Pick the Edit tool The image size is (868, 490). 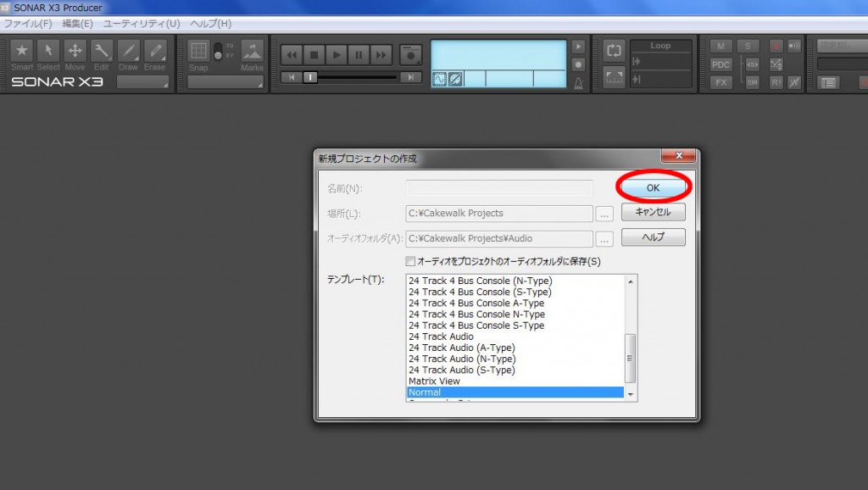coord(102,51)
